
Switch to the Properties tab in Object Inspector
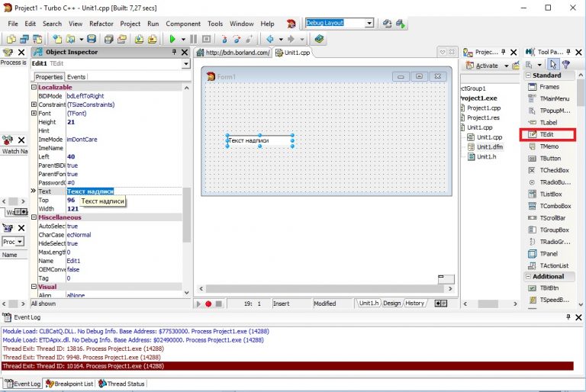click(49, 77)
